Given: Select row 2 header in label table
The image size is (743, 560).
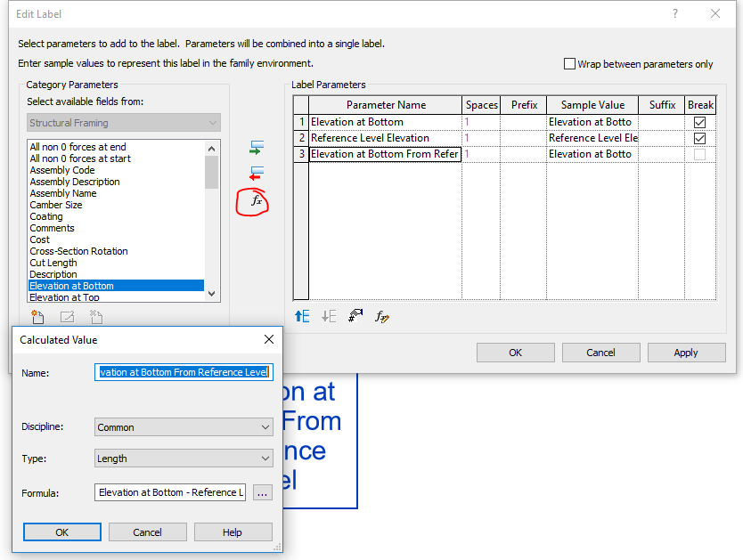Looking at the screenshot, I should [301, 138].
